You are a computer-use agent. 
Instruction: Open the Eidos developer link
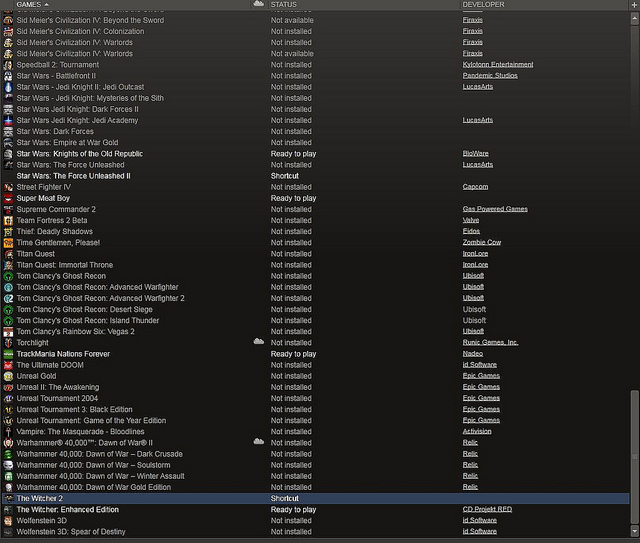471,231
